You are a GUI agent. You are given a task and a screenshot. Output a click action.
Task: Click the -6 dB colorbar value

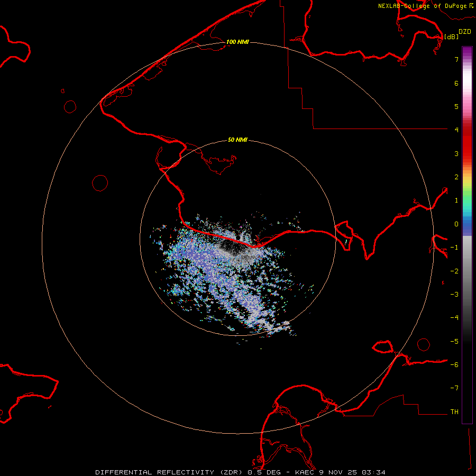[454, 365]
